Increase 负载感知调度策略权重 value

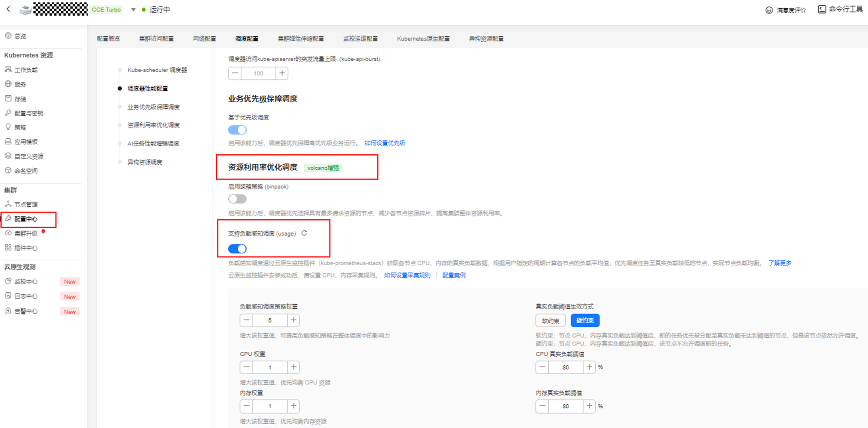click(294, 320)
